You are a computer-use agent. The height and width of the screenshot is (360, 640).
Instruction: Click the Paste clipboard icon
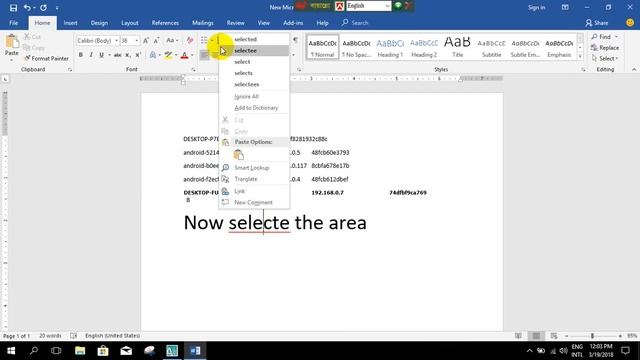12,42
